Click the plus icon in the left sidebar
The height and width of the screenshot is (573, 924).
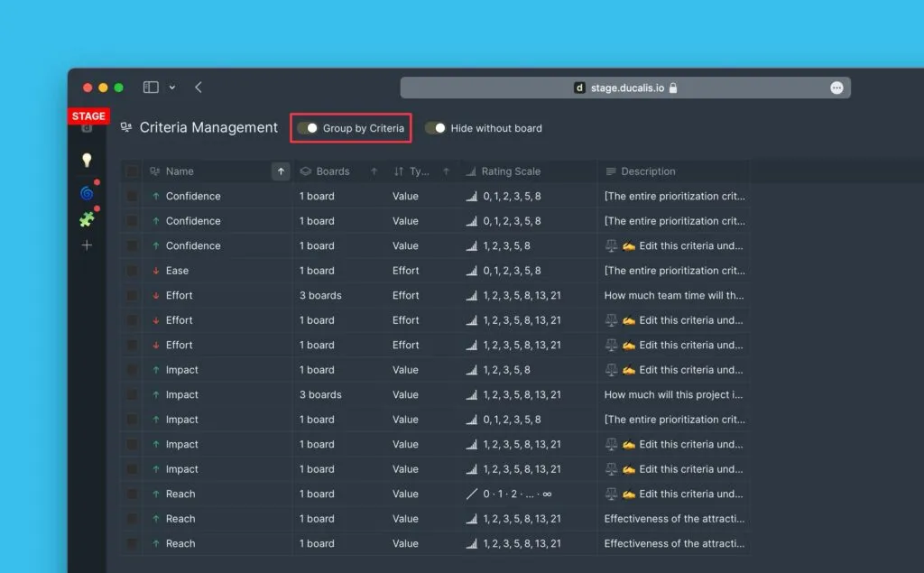point(87,245)
